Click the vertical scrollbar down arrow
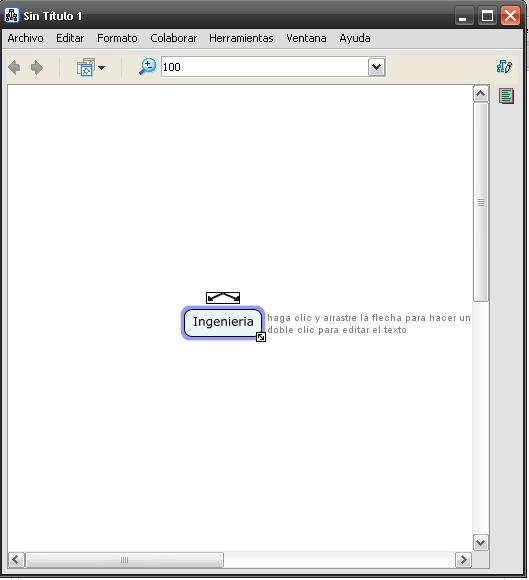Screen dimensions: 529x580 tap(481, 543)
